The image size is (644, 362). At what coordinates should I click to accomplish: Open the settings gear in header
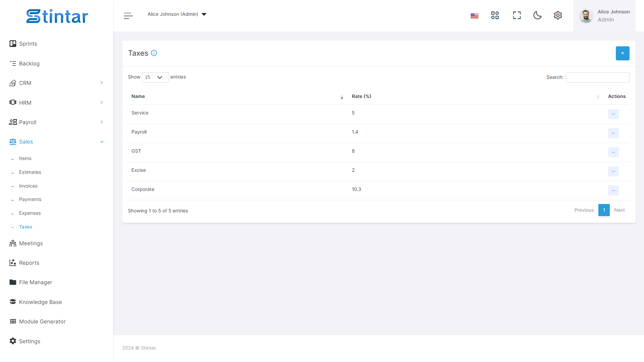coord(558,15)
